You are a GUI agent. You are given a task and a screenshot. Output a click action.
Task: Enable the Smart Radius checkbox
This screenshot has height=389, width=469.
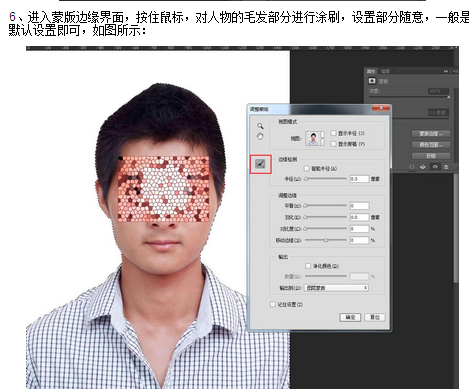click(307, 168)
